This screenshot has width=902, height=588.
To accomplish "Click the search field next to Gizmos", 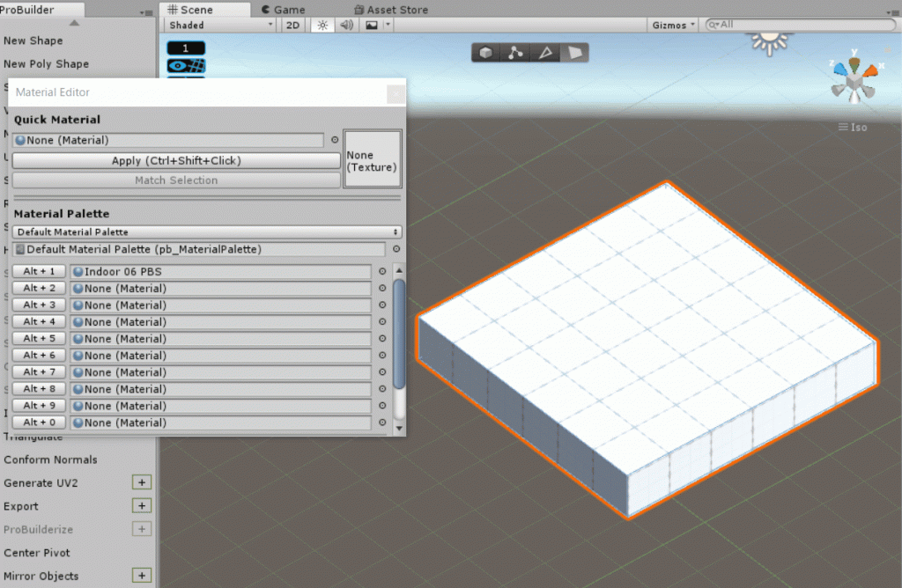I will [793, 25].
